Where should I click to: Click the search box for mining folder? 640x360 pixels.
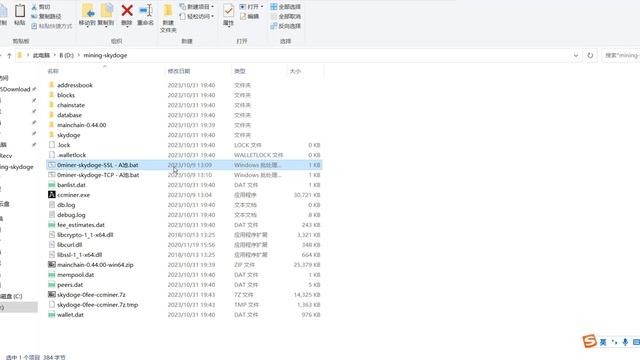[x=621, y=56]
